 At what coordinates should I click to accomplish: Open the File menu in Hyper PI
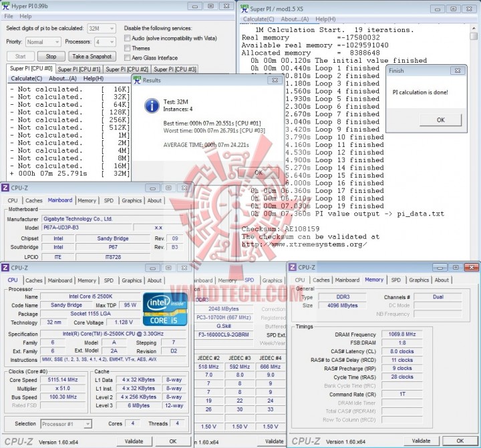click(9, 16)
